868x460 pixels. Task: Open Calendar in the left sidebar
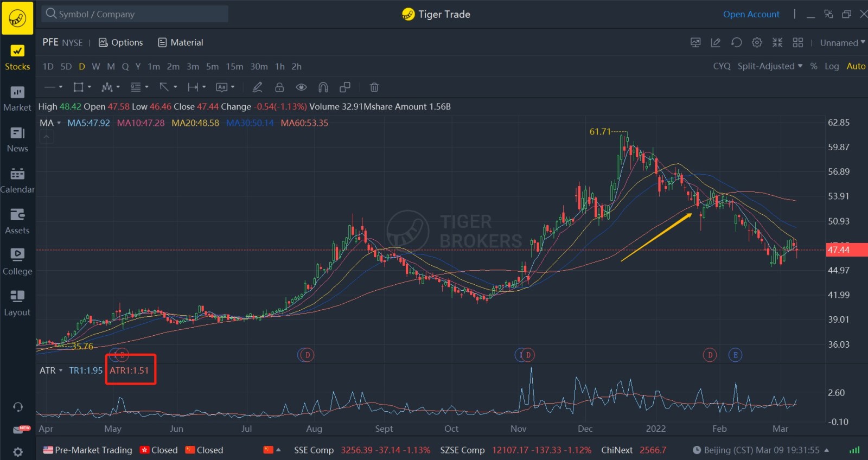tap(17, 180)
